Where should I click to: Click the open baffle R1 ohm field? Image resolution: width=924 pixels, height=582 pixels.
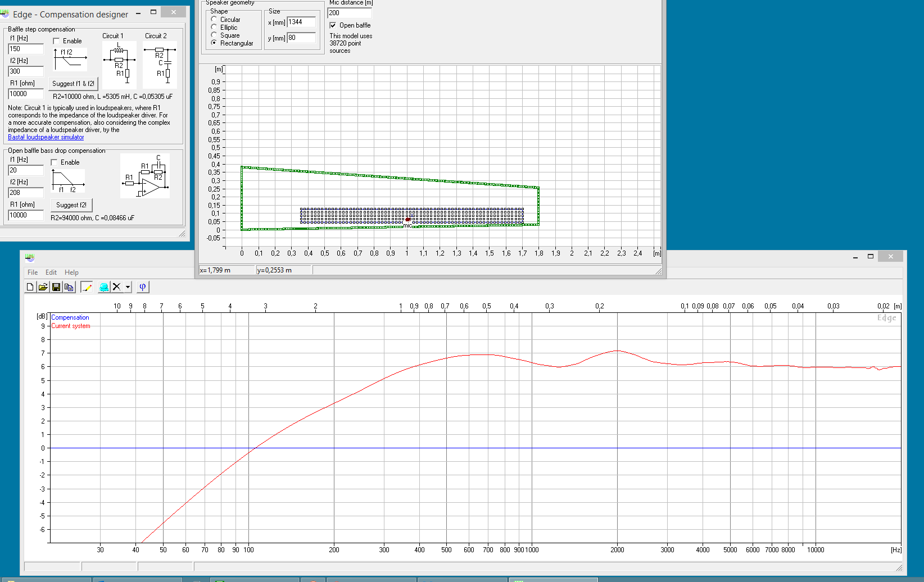[x=26, y=215]
